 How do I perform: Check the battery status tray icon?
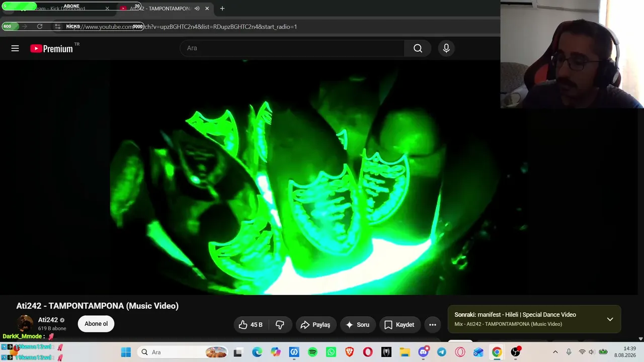coord(603,352)
